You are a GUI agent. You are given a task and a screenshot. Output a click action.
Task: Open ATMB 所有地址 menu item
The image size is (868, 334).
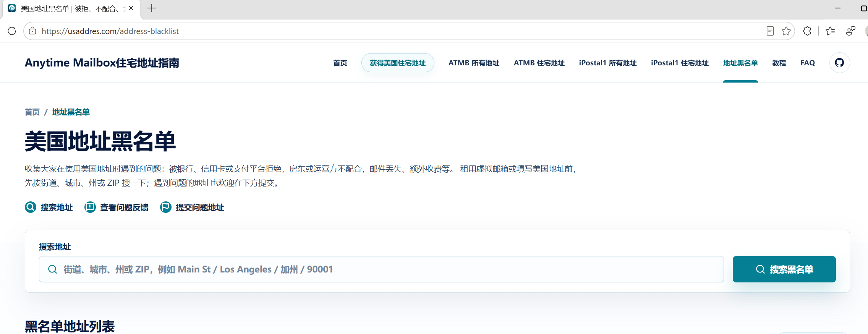[x=474, y=63]
